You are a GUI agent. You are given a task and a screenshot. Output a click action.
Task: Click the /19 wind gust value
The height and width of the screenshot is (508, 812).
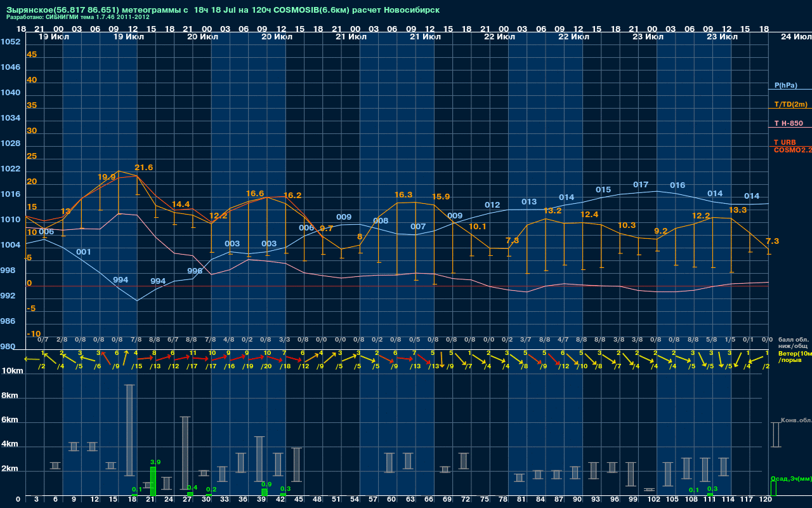point(248,366)
